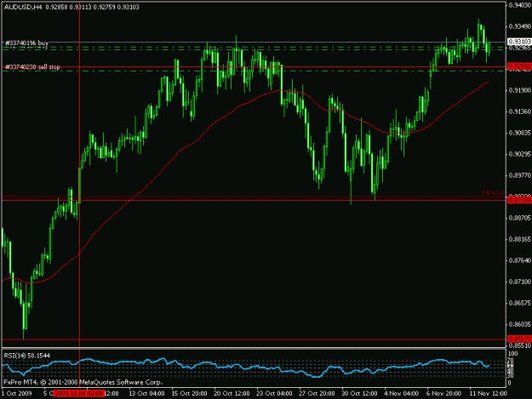Click the 4 Nov 04:00 time axis label

click(402, 393)
